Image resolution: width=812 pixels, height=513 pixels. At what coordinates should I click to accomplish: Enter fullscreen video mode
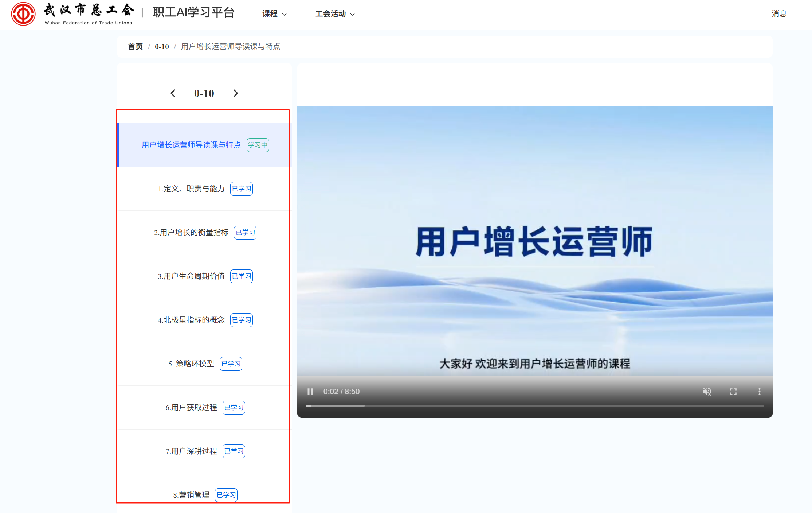pos(733,392)
